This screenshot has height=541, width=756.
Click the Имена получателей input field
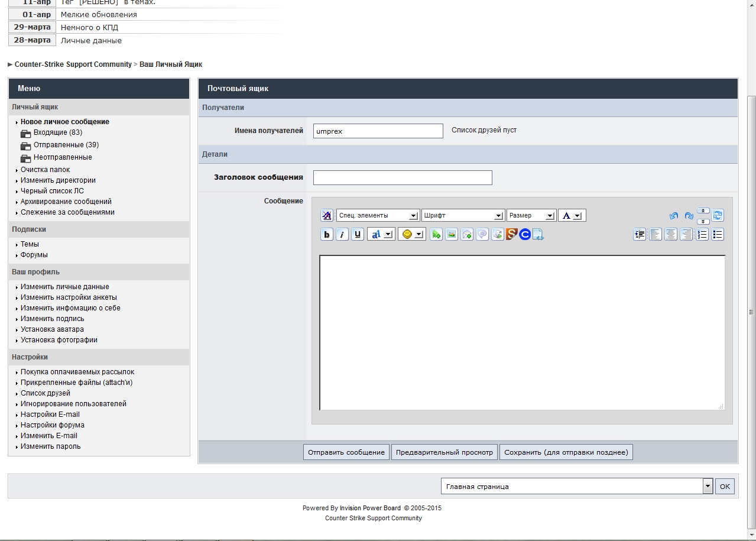[378, 131]
